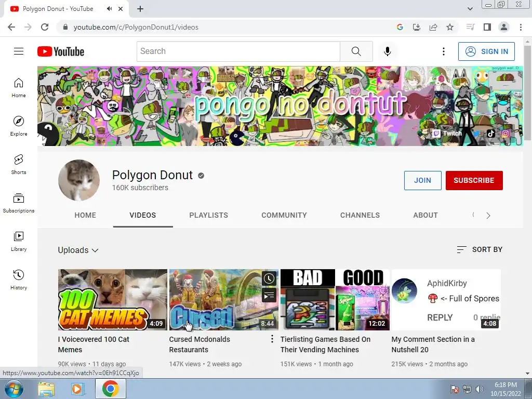This screenshot has height=399, width=532.
Task: Click the taskbar clock showing 6:18 PM
Action: (506, 389)
